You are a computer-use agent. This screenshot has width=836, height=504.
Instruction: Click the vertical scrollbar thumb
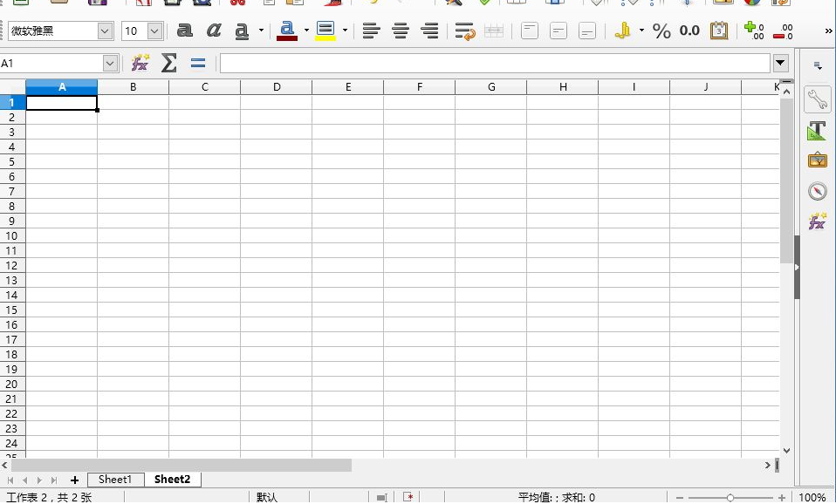(x=786, y=180)
